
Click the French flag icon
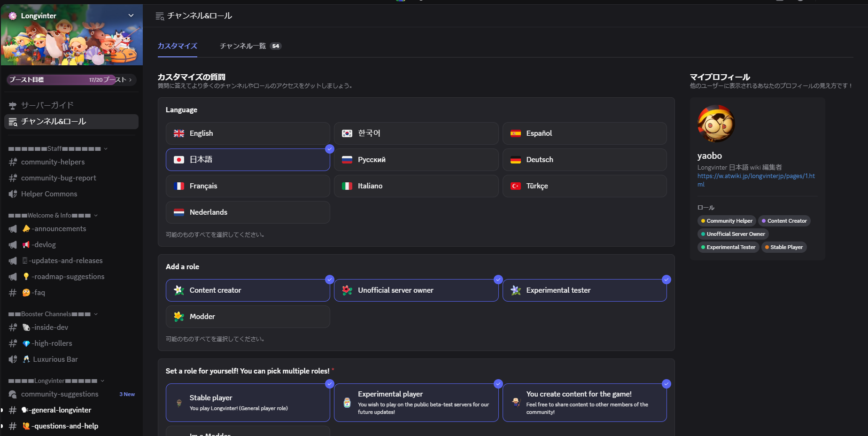point(179,186)
